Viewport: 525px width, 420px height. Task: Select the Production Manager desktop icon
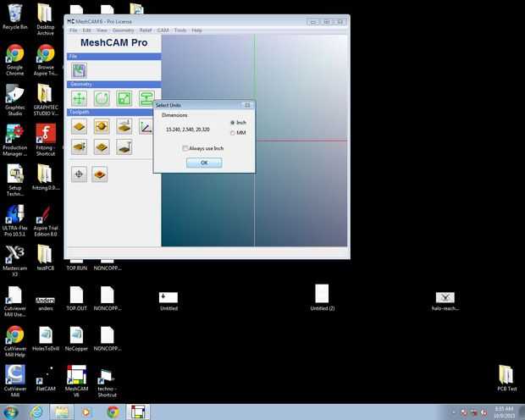(15, 140)
